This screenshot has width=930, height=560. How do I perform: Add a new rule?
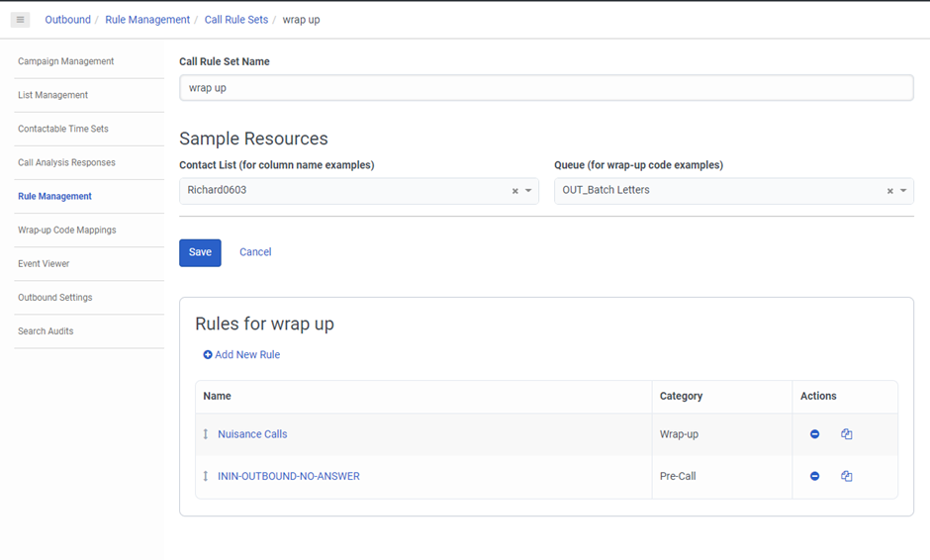(241, 354)
